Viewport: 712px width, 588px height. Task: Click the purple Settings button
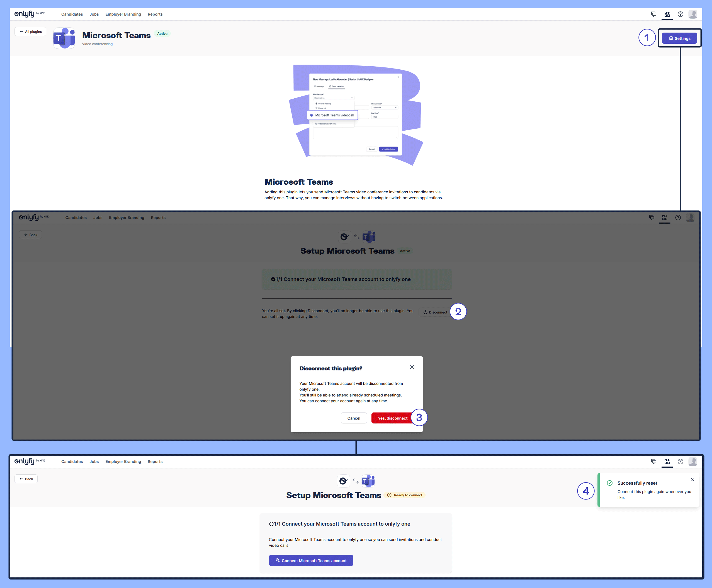679,38
